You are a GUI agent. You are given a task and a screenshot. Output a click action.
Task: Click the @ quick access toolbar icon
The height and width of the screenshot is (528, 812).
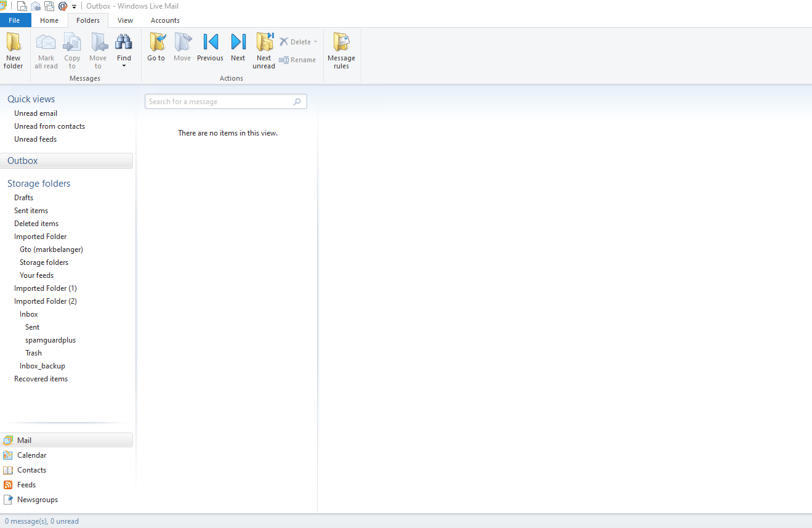click(63, 6)
